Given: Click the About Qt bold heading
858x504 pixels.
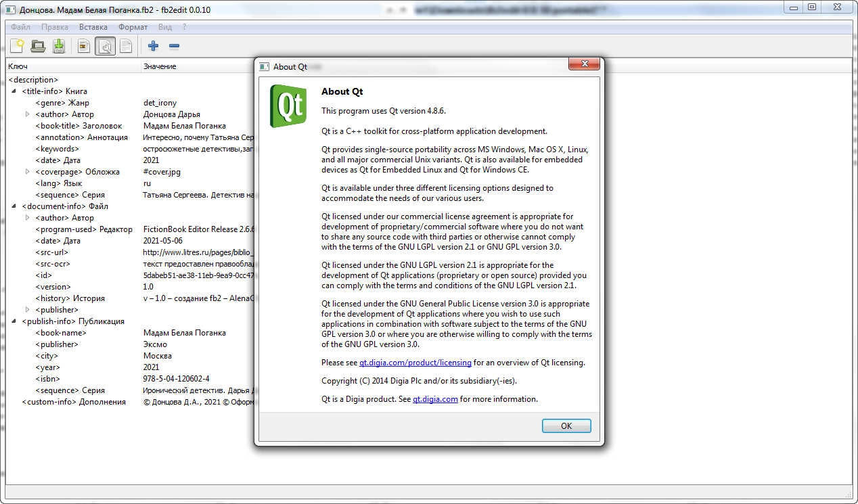Looking at the screenshot, I should click(342, 91).
